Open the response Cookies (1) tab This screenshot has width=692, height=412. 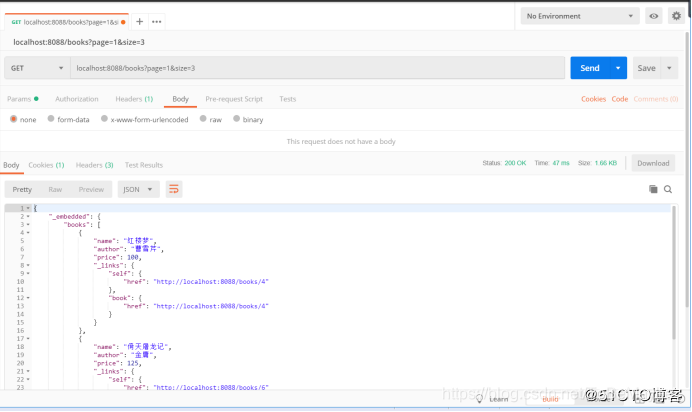point(46,165)
